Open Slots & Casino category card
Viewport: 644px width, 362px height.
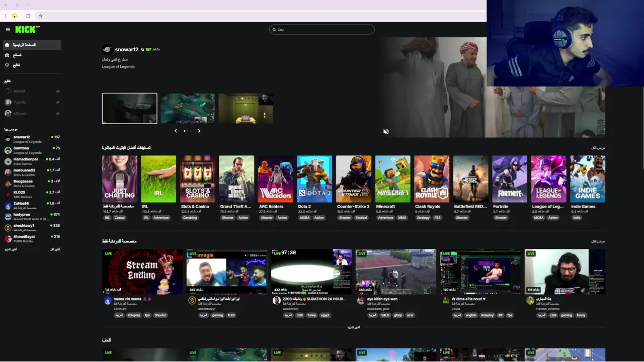tap(197, 179)
